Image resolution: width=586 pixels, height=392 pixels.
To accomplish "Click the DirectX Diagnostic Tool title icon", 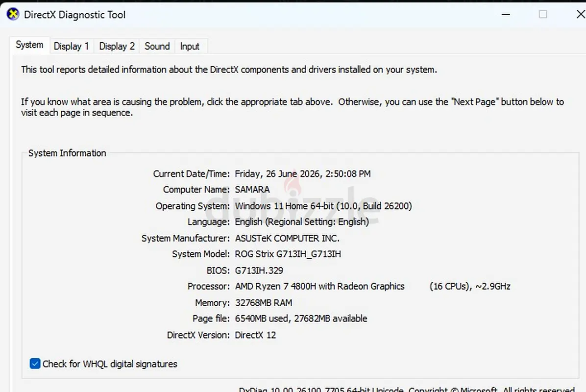I will pyautogui.click(x=13, y=15).
